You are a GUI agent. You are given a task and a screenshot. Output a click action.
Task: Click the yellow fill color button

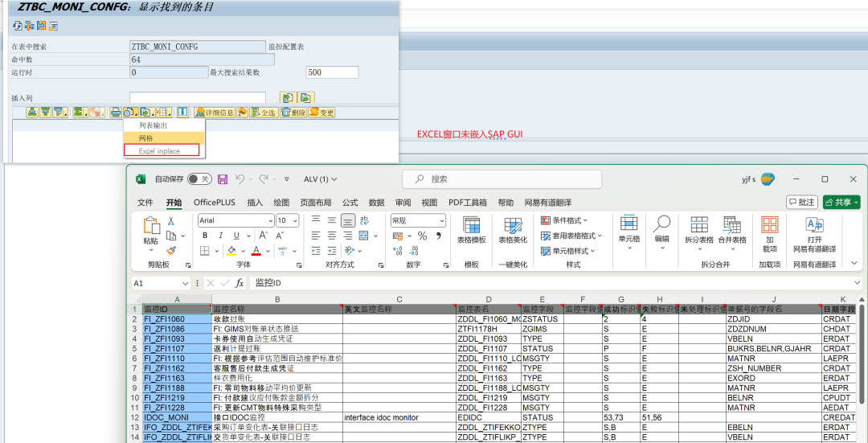tap(232, 251)
